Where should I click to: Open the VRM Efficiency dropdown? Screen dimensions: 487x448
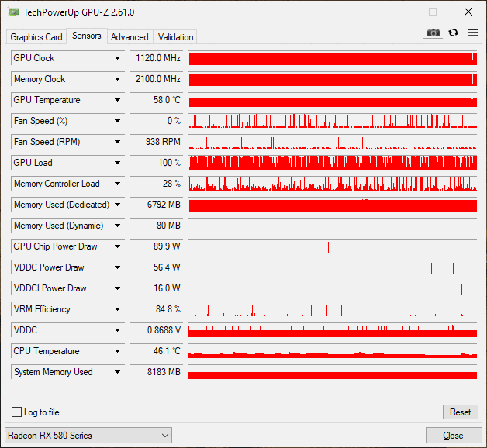(x=117, y=309)
